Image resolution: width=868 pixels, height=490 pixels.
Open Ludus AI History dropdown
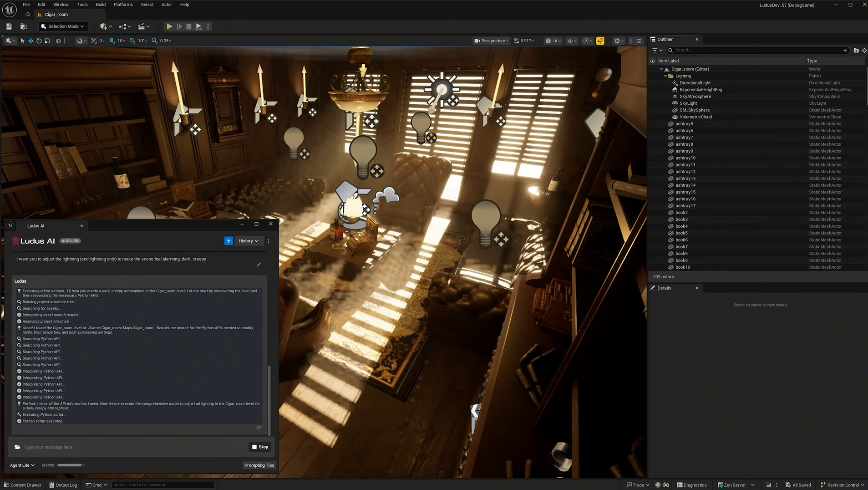tap(248, 241)
